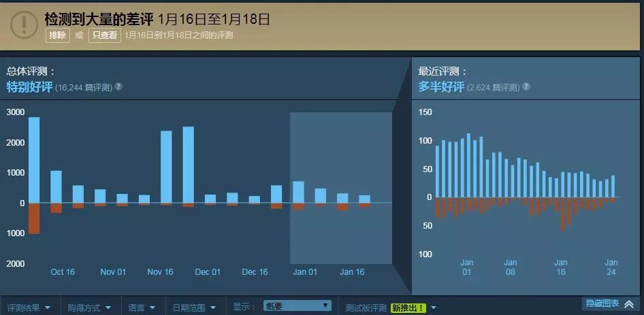Screen dimensions: 644x315
Task: Click the 最近评测 label
Action: [x=442, y=71]
